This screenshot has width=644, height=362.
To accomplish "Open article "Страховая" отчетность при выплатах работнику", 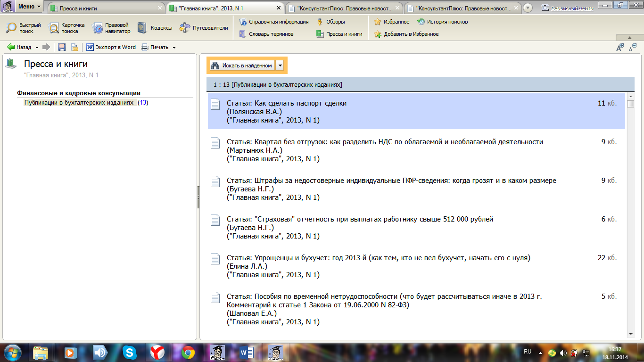I will [x=360, y=219].
